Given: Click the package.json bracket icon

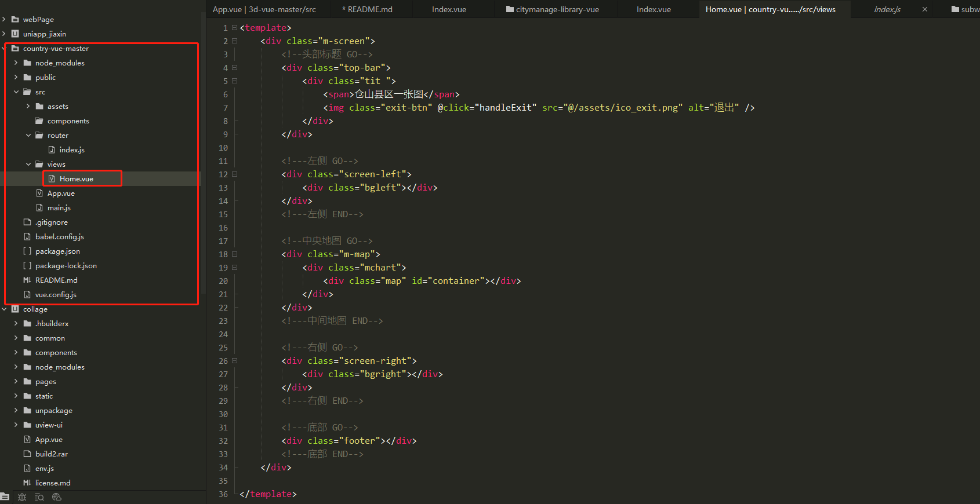Looking at the screenshot, I should pyautogui.click(x=27, y=251).
